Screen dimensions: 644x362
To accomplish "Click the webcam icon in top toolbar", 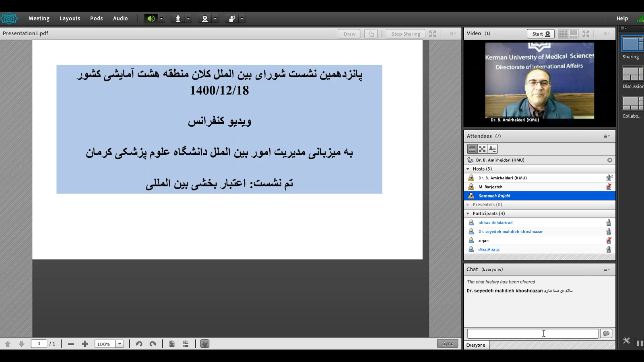I will coord(205,19).
